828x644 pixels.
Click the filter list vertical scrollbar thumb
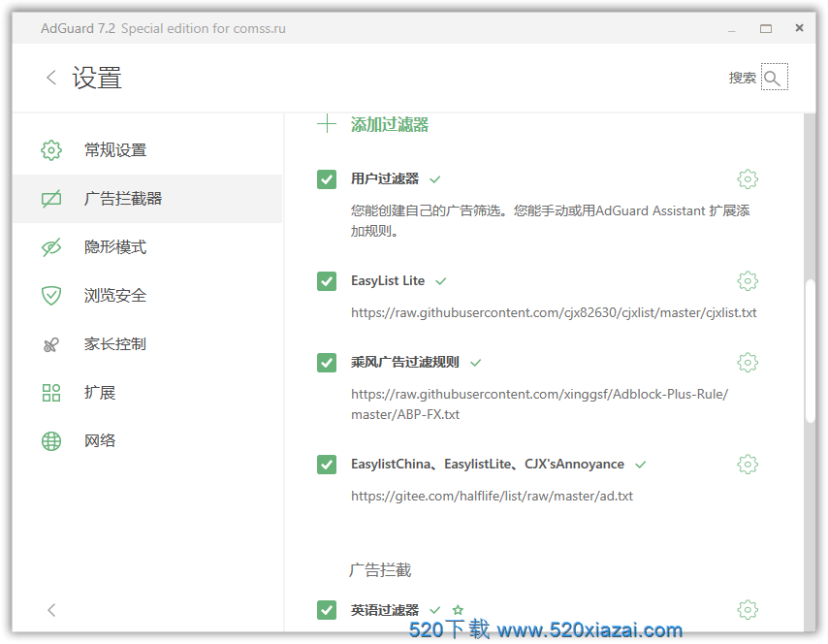[810, 350]
